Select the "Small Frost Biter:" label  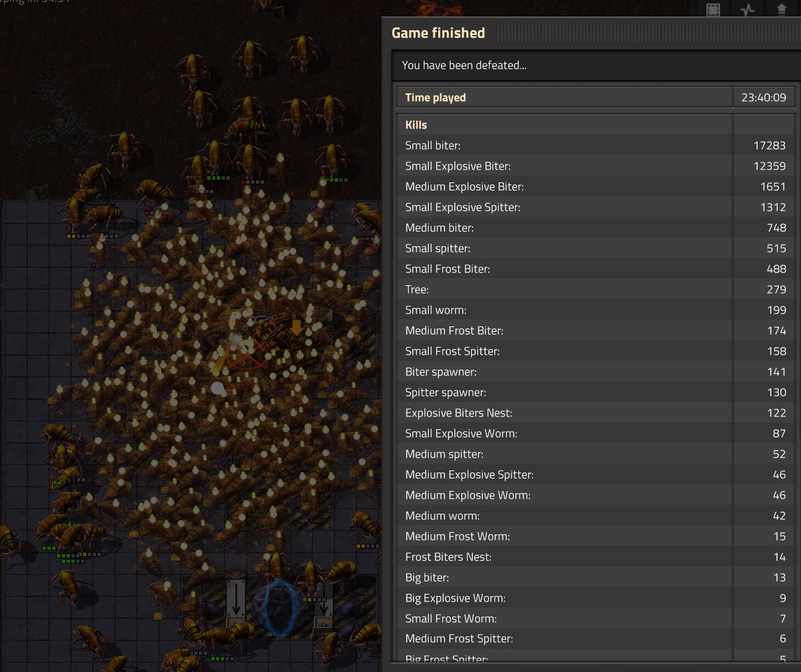tap(448, 269)
